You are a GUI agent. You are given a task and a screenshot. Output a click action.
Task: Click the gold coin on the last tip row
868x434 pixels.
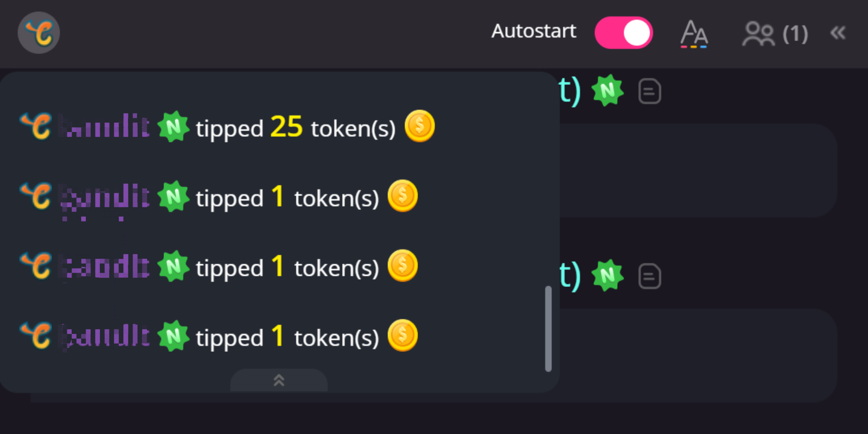[x=403, y=336]
